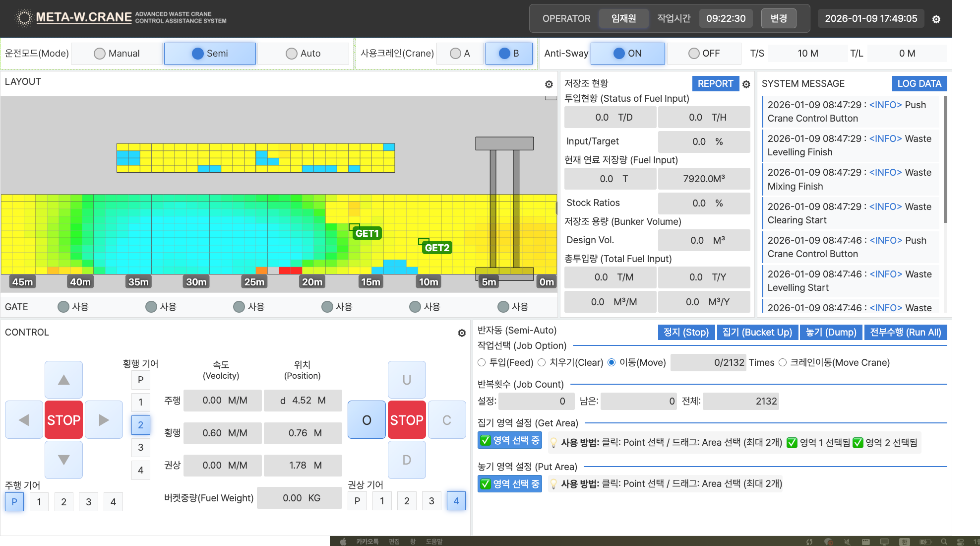Open the LOG DATA view
The width and height of the screenshot is (980, 546).
919,84
